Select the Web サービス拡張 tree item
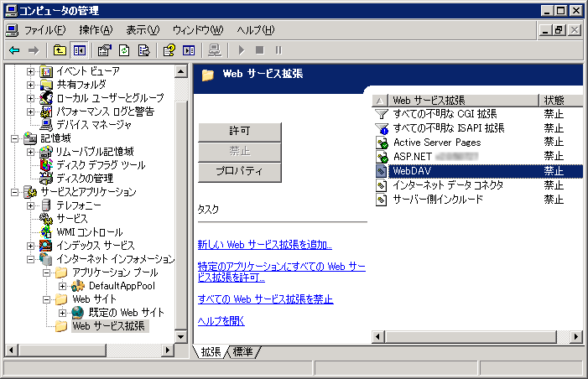Viewport: 588px width, 379px height. pos(109,326)
